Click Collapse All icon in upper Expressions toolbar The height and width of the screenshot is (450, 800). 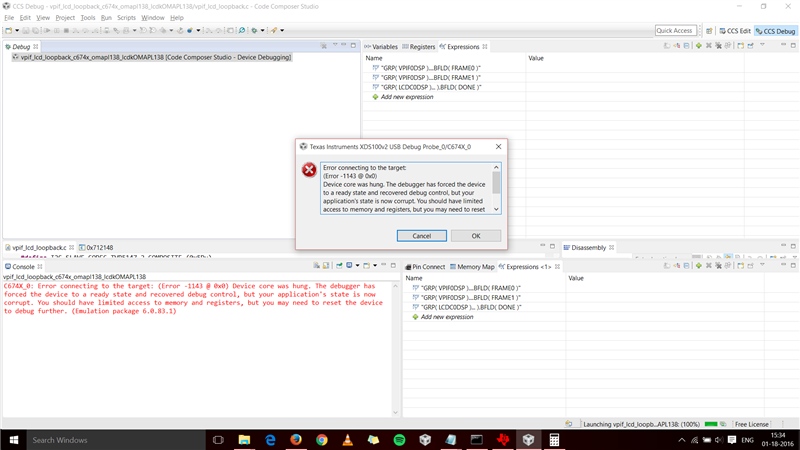686,45
